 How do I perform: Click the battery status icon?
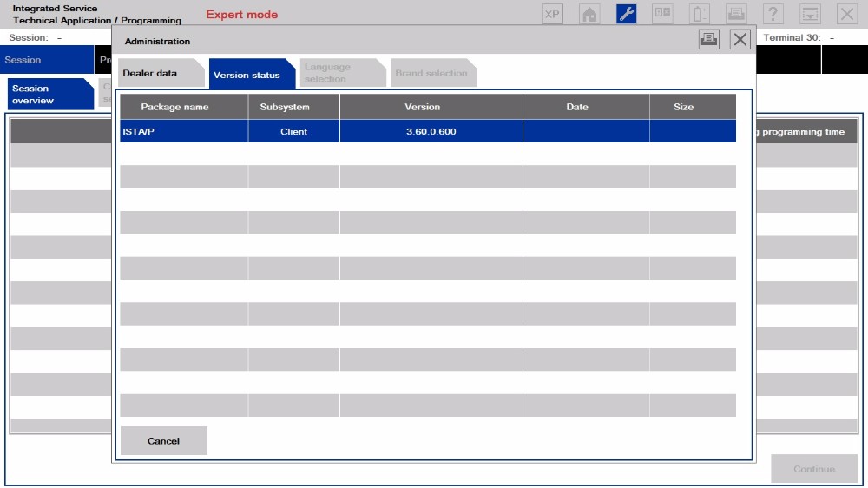tap(700, 14)
